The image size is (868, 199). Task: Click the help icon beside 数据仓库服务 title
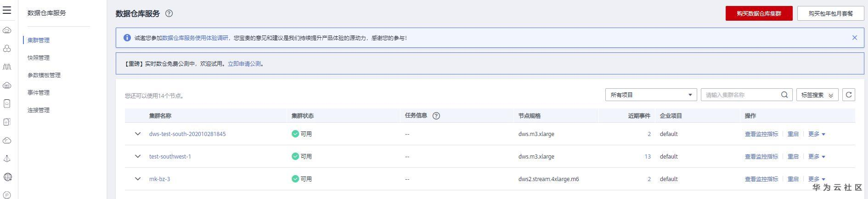169,13
